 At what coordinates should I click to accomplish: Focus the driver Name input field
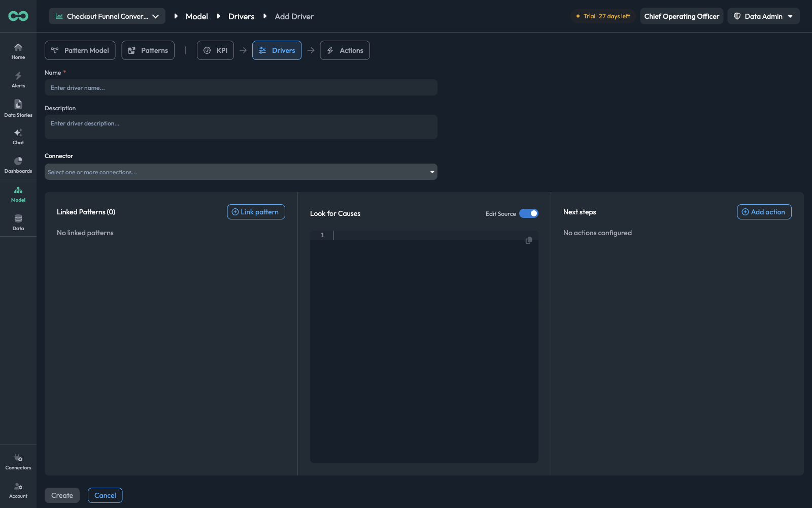(241, 87)
